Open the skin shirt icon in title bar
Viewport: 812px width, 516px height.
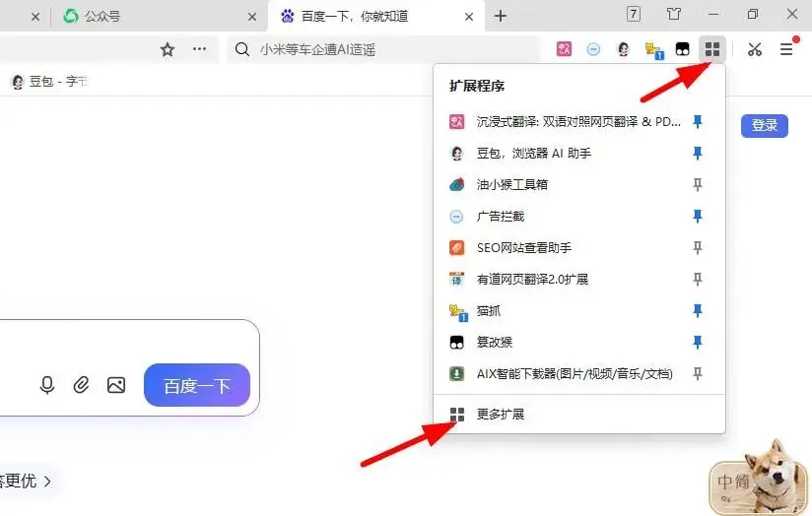coord(674,14)
